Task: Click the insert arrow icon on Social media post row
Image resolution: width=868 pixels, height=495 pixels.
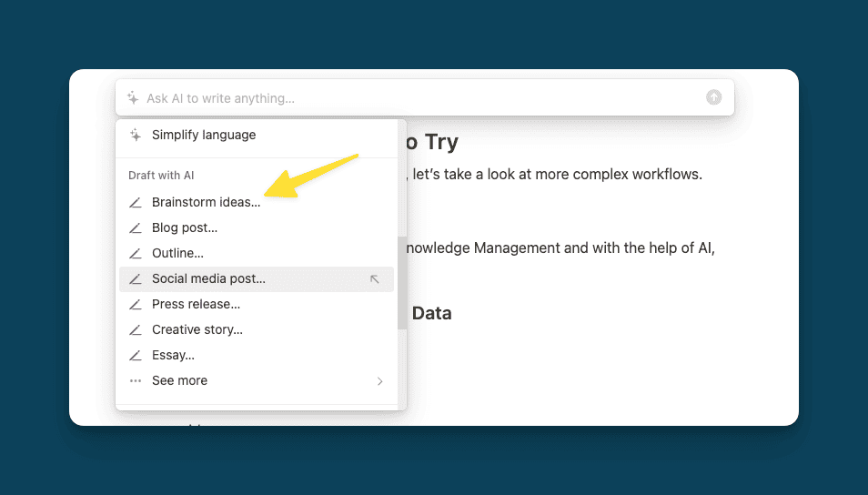Action: point(374,279)
